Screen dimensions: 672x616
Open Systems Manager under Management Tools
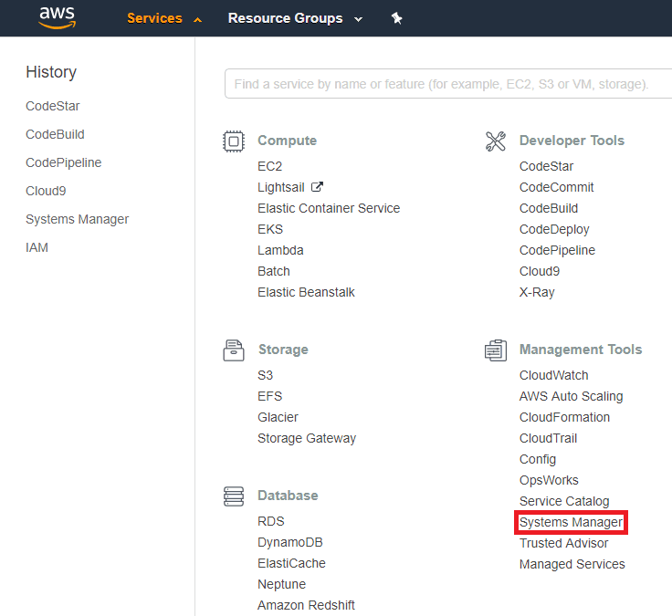(571, 522)
